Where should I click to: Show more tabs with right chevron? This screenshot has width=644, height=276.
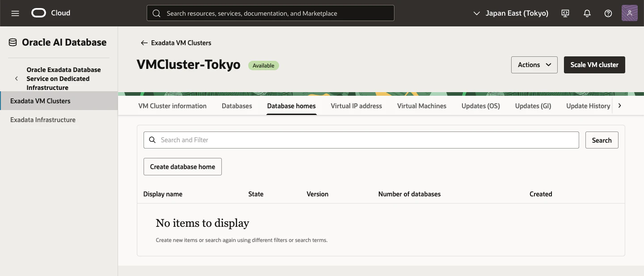619,106
